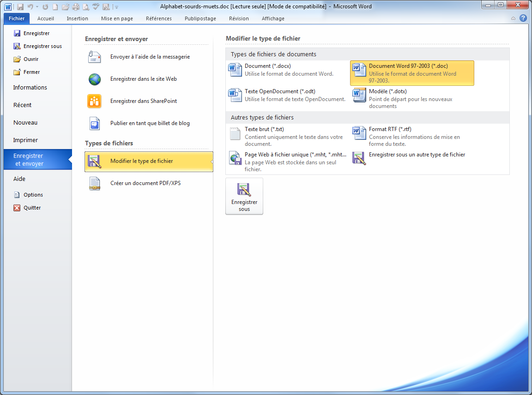
Task: Switch to the Mise en page tab
Action: (117, 18)
